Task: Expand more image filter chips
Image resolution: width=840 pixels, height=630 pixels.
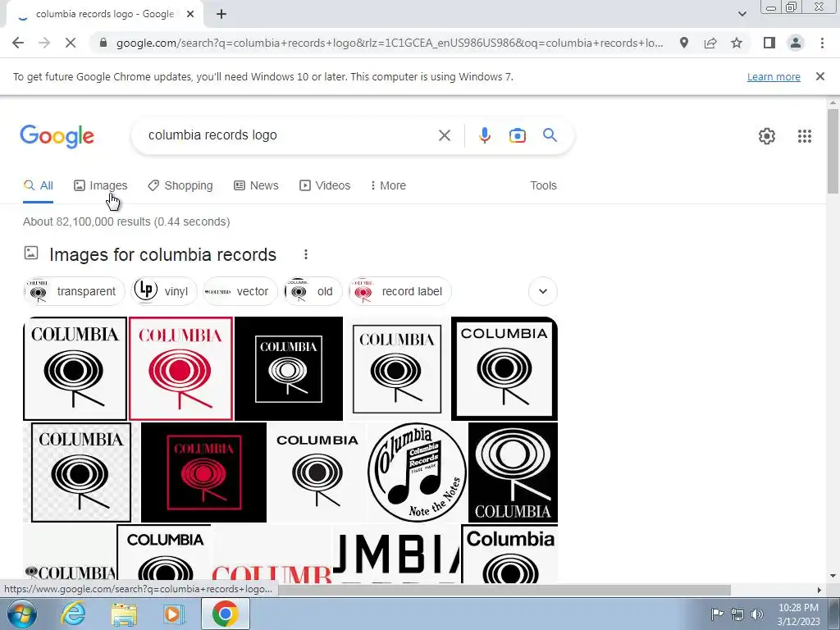Action: pos(543,291)
